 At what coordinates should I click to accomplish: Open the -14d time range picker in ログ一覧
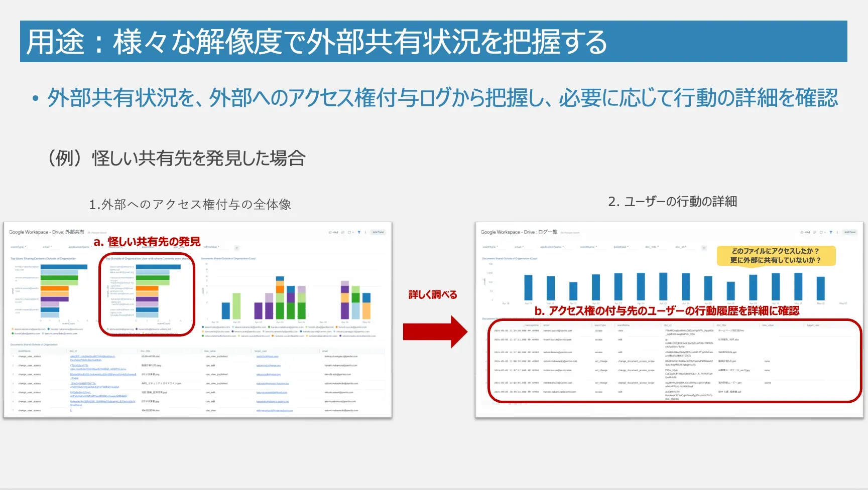coord(805,232)
